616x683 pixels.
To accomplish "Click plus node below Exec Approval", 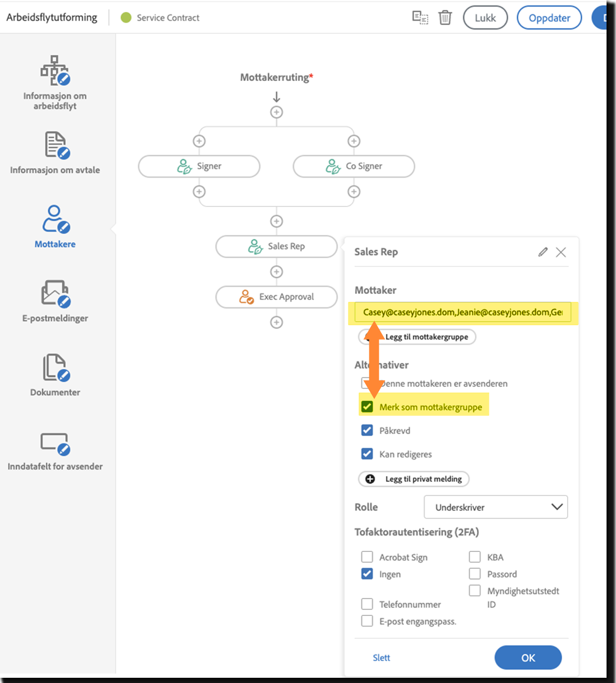I will tap(277, 323).
